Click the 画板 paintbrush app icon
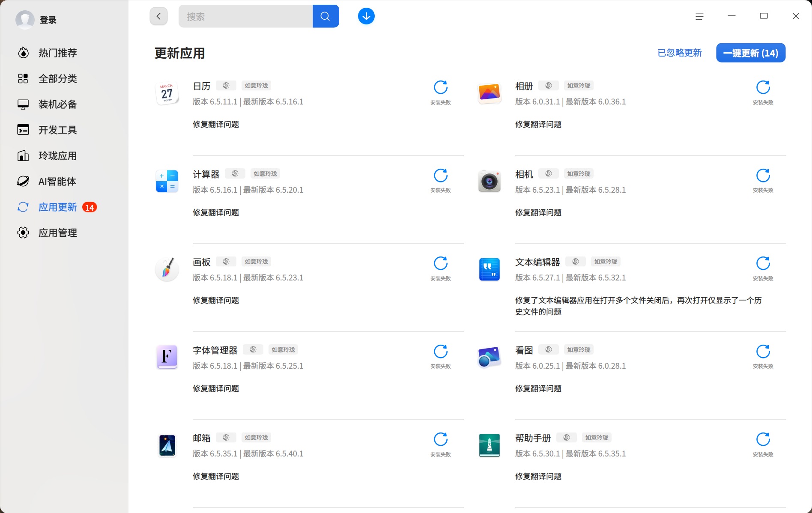This screenshot has height=513, width=812. coord(167,269)
